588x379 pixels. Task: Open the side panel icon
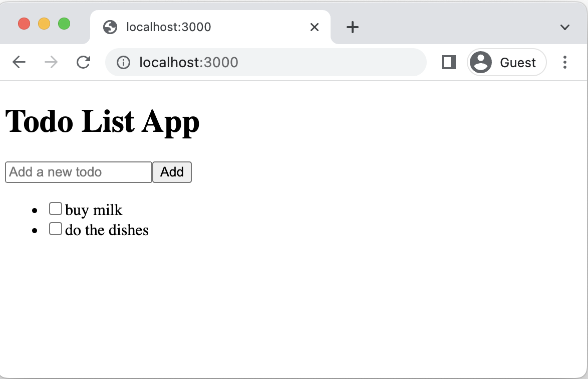point(448,62)
